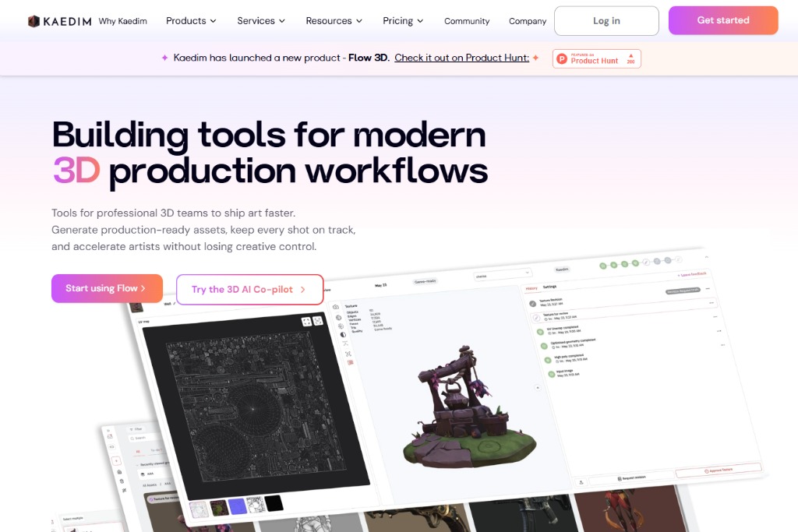This screenshot has height=532, width=798.
Task: Click the upload icon beside Request revision
Action: [581, 481]
